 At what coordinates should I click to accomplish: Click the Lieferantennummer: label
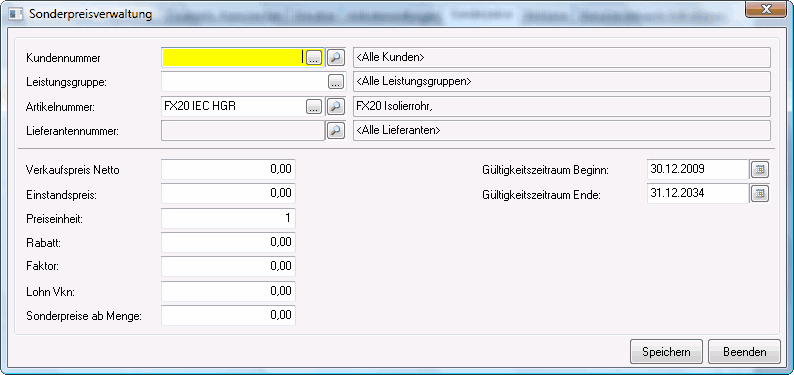point(72,132)
